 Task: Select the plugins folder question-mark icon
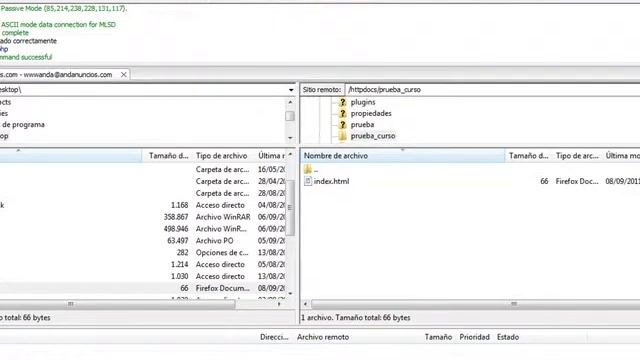point(342,102)
